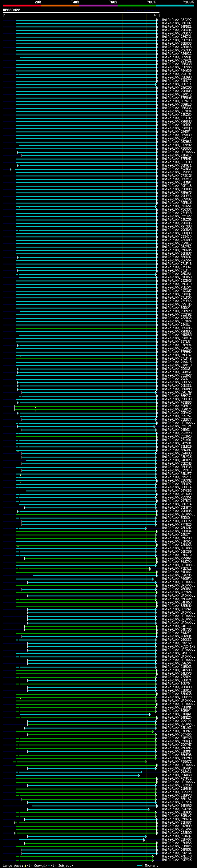Open hit UniRef100_C3UZ60

pos(177,115)
